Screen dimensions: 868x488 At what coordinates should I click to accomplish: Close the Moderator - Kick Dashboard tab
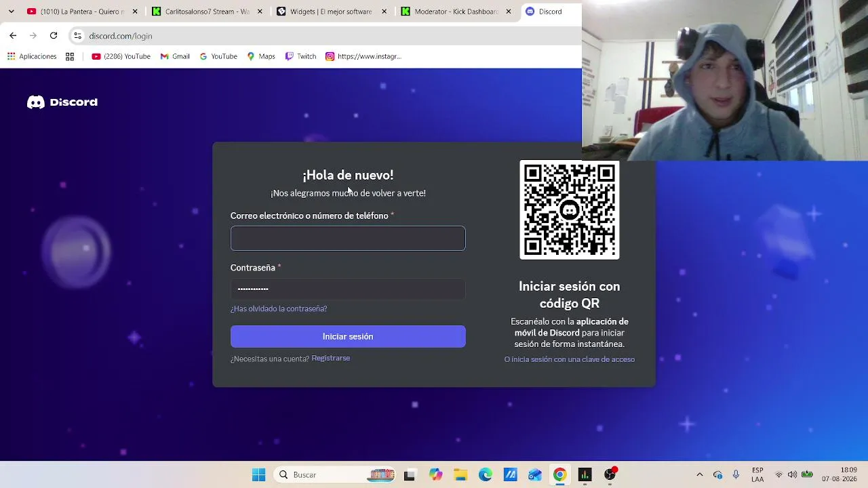click(509, 12)
